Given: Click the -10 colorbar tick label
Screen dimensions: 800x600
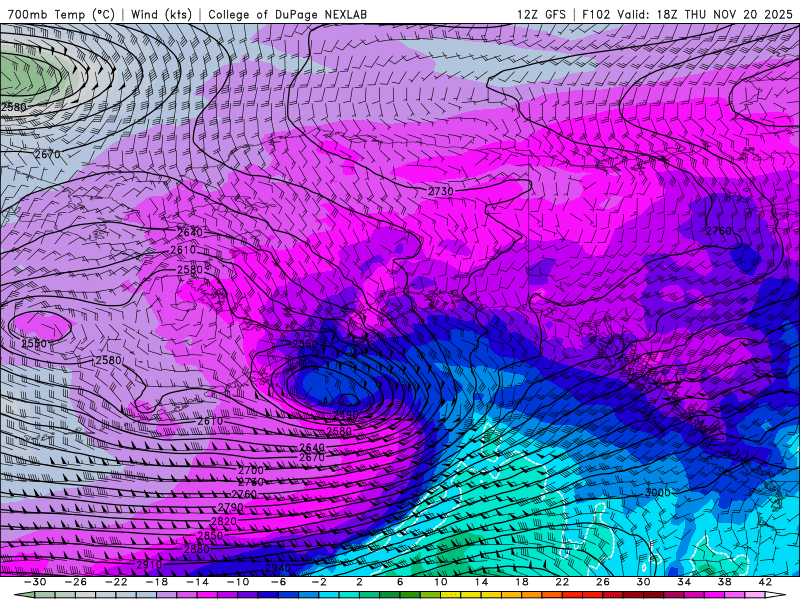Looking at the screenshot, I should tap(238, 582).
